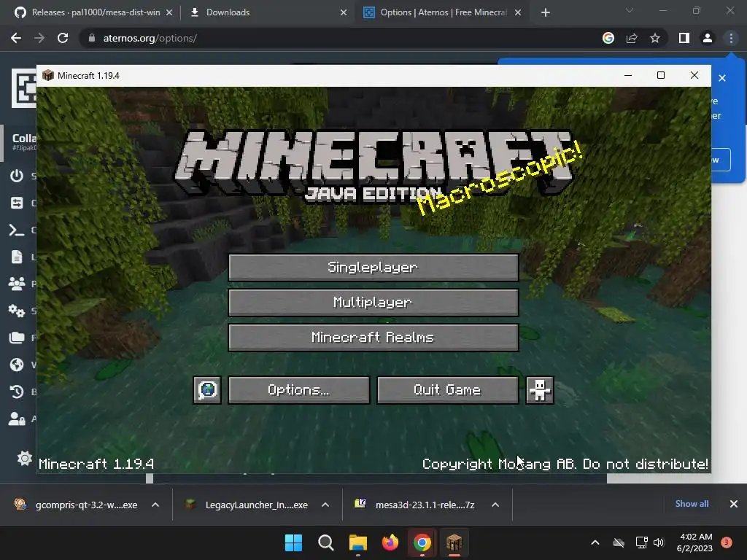Open File Explorer from taskbar
The width and height of the screenshot is (747, 560).
(357, 542)
